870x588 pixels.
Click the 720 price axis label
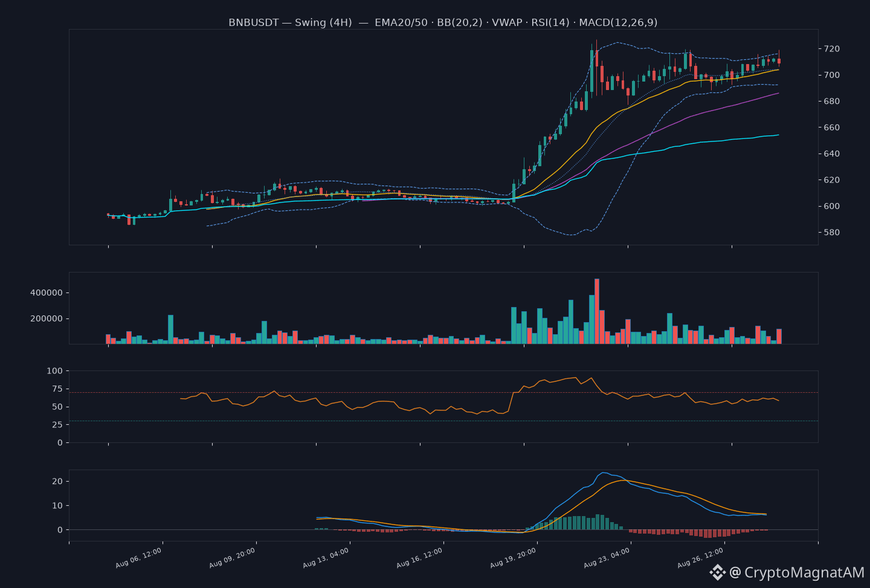[x=831, y=49]
